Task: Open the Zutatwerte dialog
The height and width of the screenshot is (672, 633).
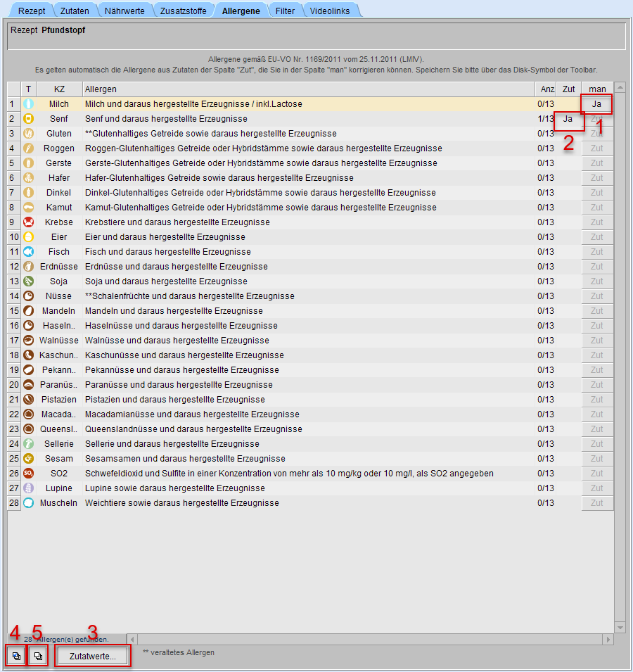Action: pos(93,656)
